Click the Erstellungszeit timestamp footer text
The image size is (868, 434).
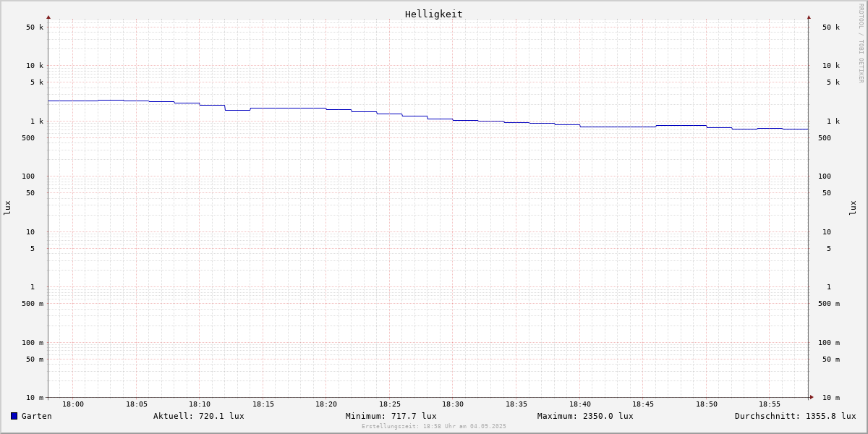click(x=433, y=427)
